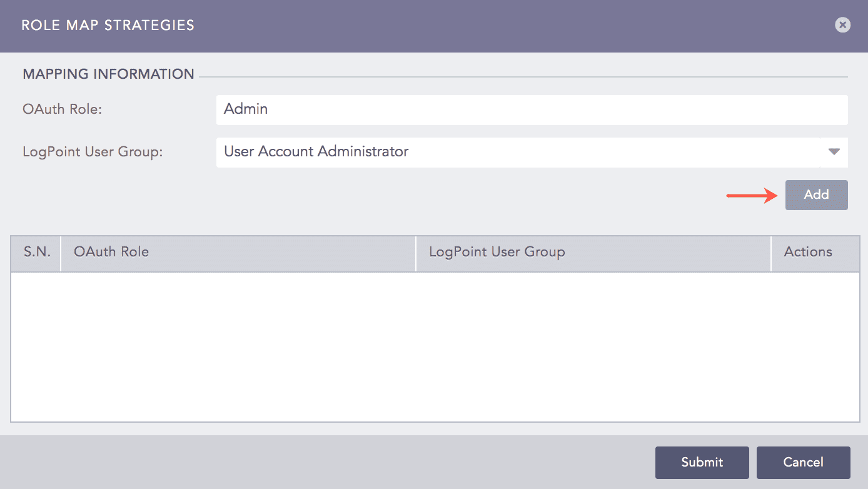Click the Add button
868x489 pixels.
816,194
